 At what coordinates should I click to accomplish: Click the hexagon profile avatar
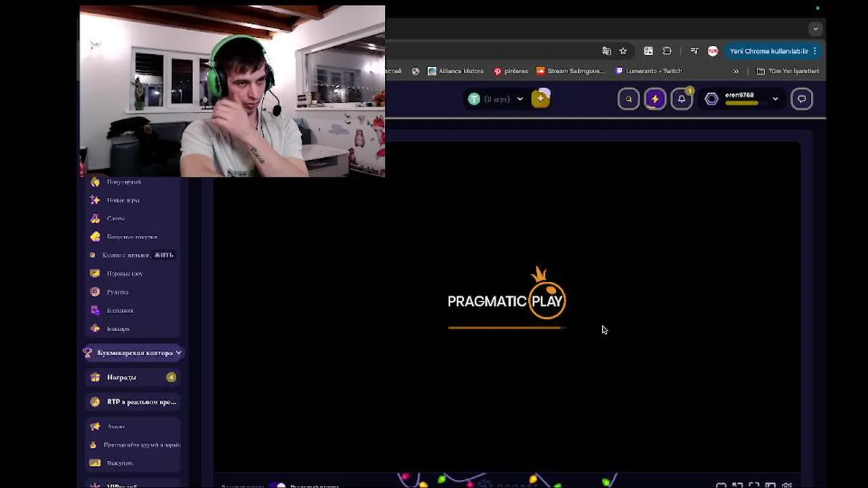[711, 99]
